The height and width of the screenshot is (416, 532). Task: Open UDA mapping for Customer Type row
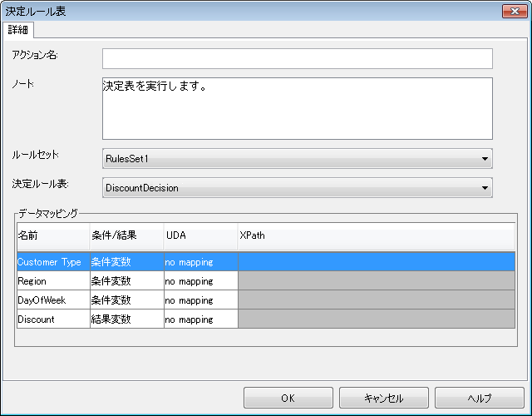tap(201, 261)
